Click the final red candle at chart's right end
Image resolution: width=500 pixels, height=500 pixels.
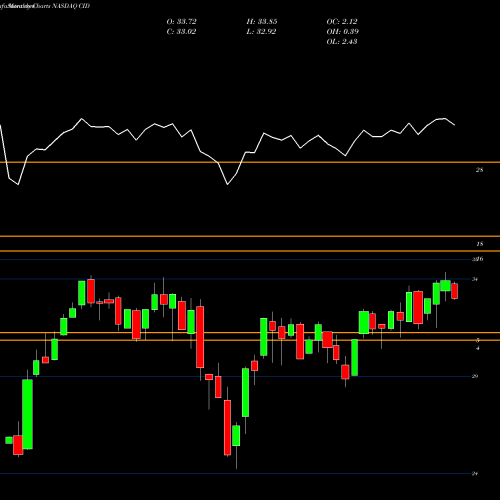[x=454, y=291]
